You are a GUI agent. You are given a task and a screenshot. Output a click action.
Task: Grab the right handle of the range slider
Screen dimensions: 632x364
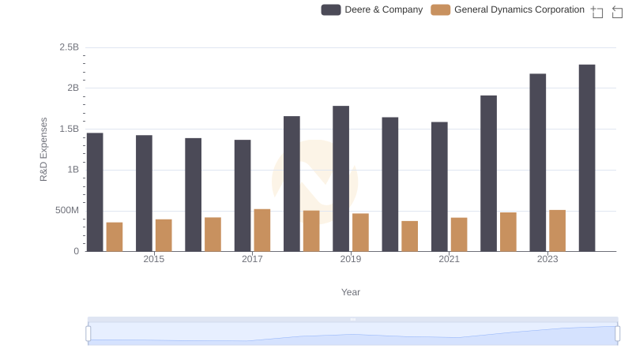618,334
